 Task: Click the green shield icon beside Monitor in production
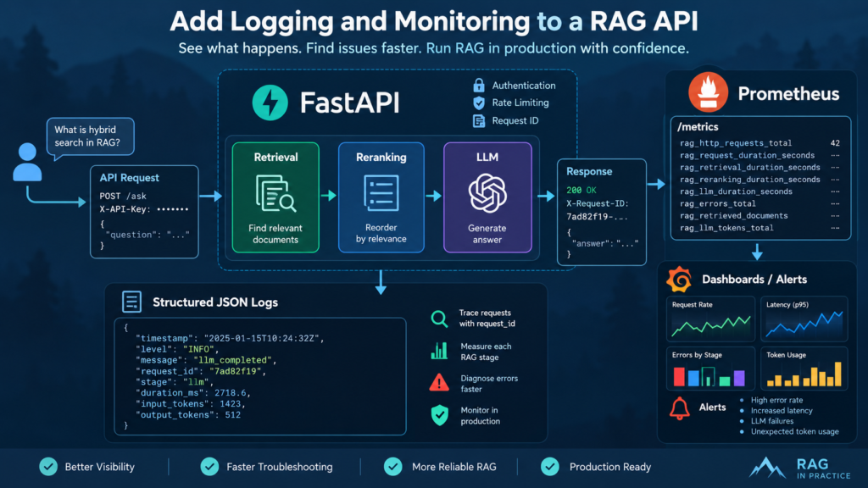[x=440, y=415]
